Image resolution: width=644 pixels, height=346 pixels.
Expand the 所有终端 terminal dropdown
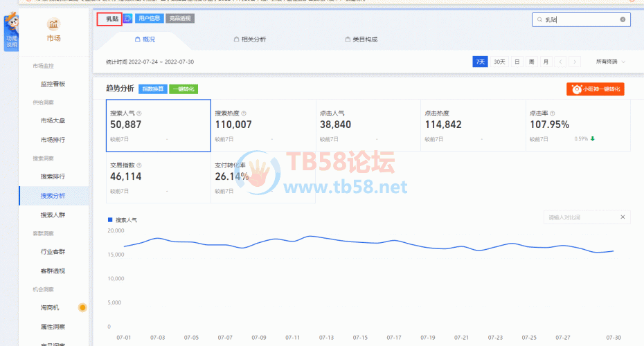click(611, 62)
